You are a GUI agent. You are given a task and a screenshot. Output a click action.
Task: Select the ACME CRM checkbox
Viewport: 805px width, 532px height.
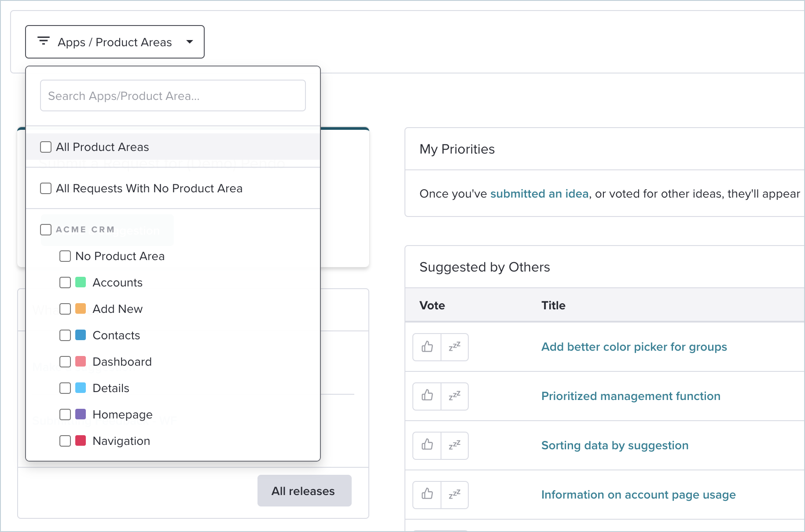click(x=46, y=229)
